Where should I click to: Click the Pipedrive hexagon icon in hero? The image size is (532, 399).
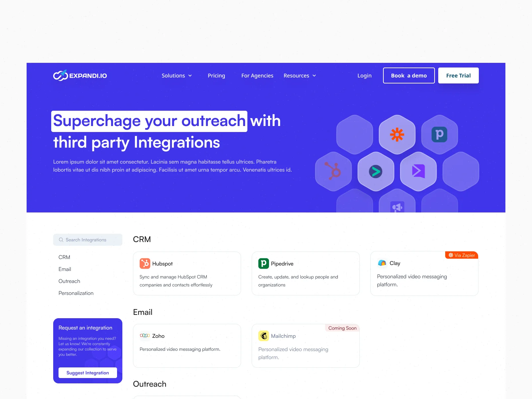click(440, 135)
